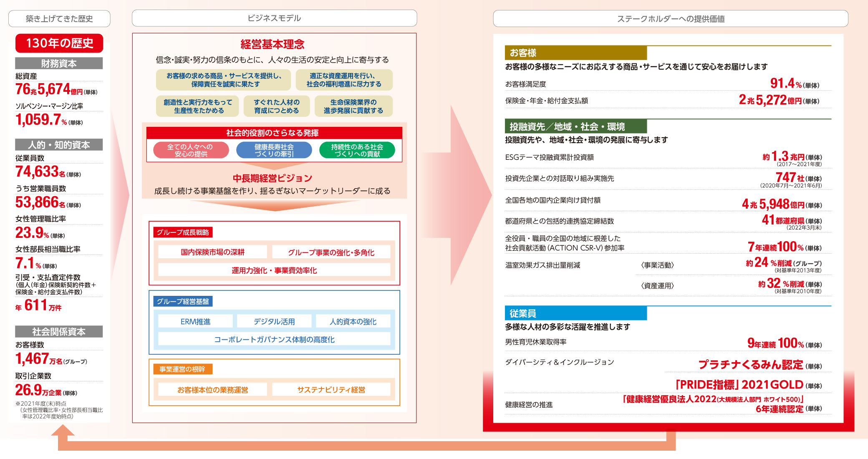The width and height of the screenshot is (868, 459).
Task: Click the 人的資本の強化 box
Action: 353,321
